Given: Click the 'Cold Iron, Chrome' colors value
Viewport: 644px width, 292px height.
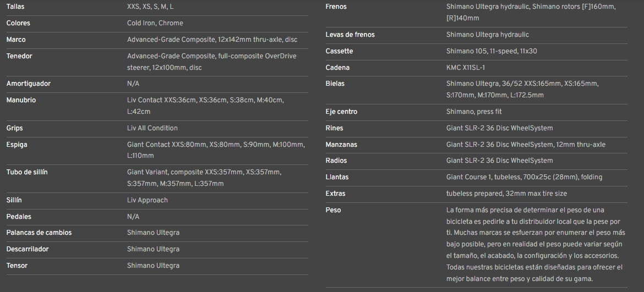Looking at the screenshot, I should click(155, 23).
